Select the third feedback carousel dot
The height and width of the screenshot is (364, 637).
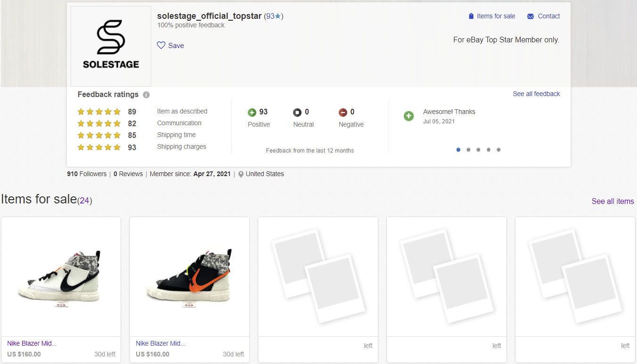click(478, 150)
